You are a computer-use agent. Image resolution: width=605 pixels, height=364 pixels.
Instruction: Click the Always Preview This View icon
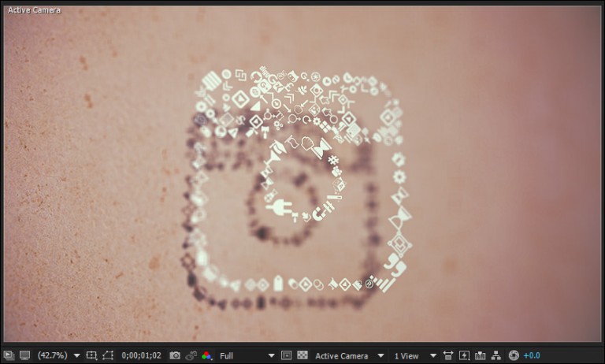9,356
